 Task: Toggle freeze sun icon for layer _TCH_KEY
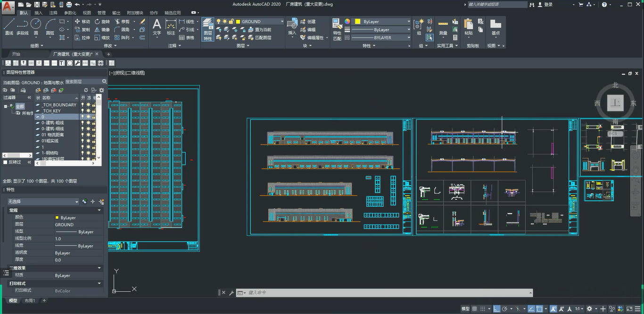point(88,111)
